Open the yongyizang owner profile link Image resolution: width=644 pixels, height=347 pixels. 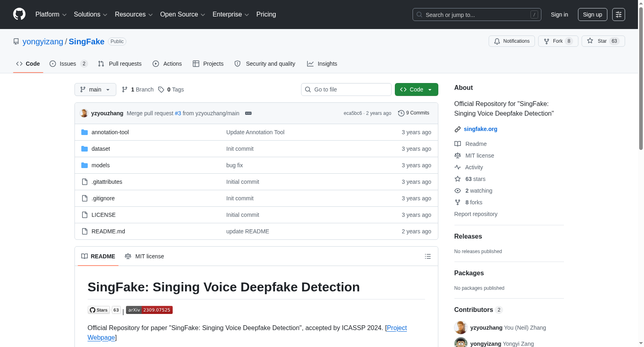[43, 42]
